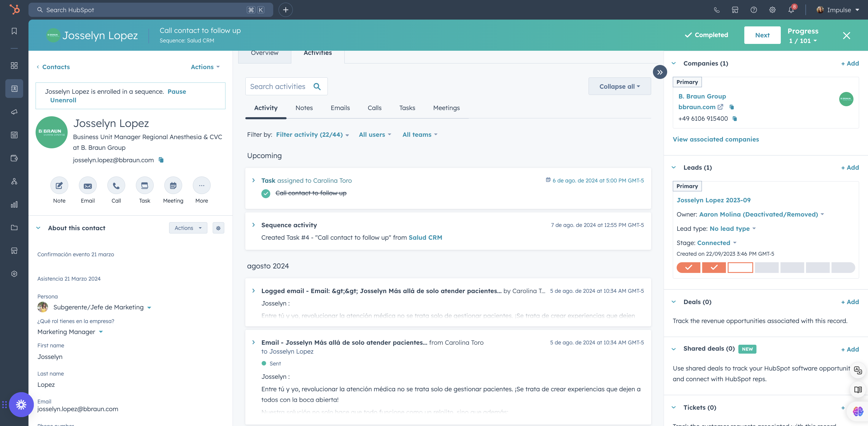The image size is (868, 426).
Task: Expand the Sequence activity entry
Action: coord(253,225)
